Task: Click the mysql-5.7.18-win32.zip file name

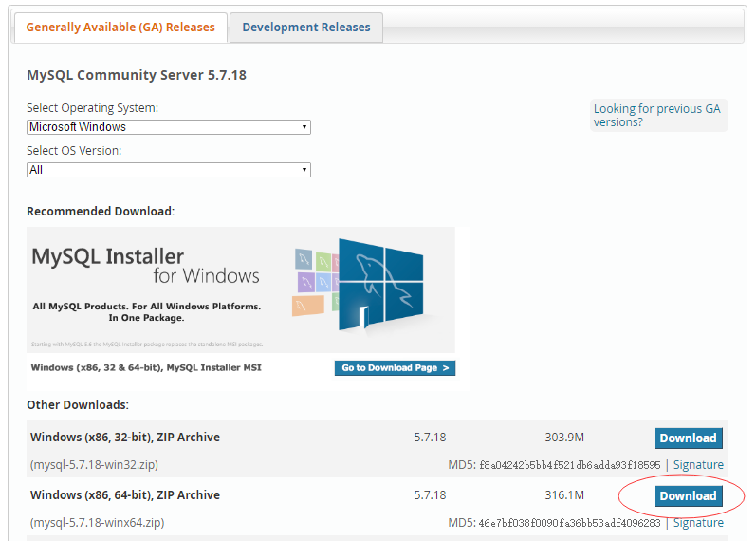Action: (94, 465)
